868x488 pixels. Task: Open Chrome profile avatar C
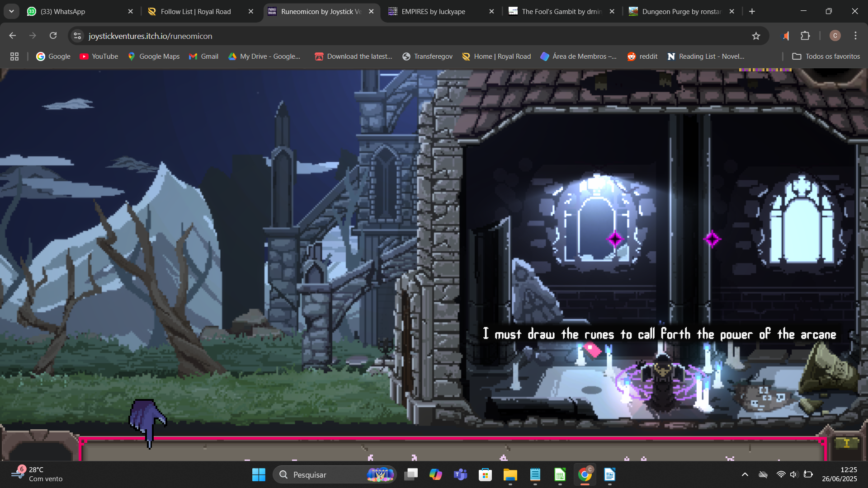click(x=835, y=36)
